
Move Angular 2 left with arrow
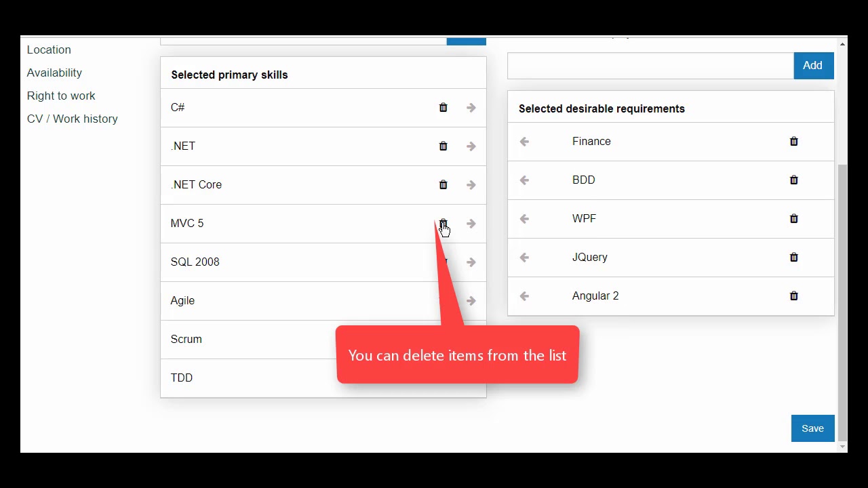point(524,296)
